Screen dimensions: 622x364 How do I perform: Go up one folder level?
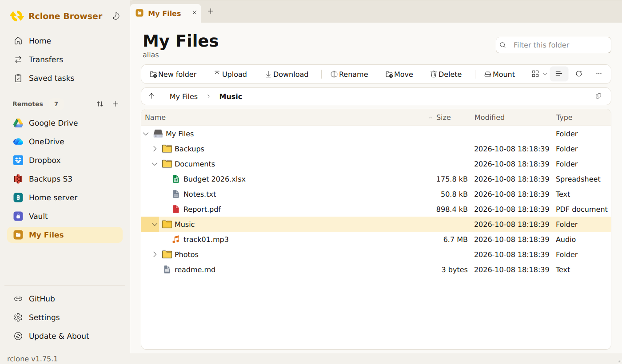(x=152, y=96)
